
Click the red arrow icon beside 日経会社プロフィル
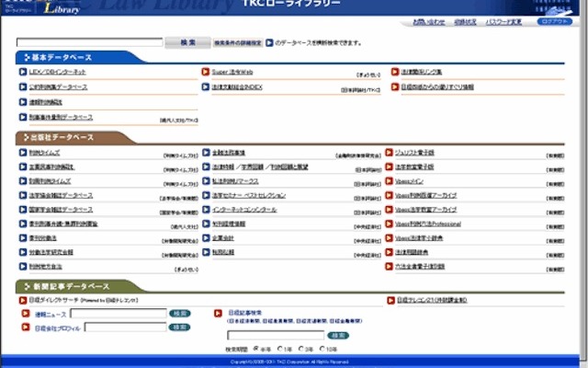26,328
